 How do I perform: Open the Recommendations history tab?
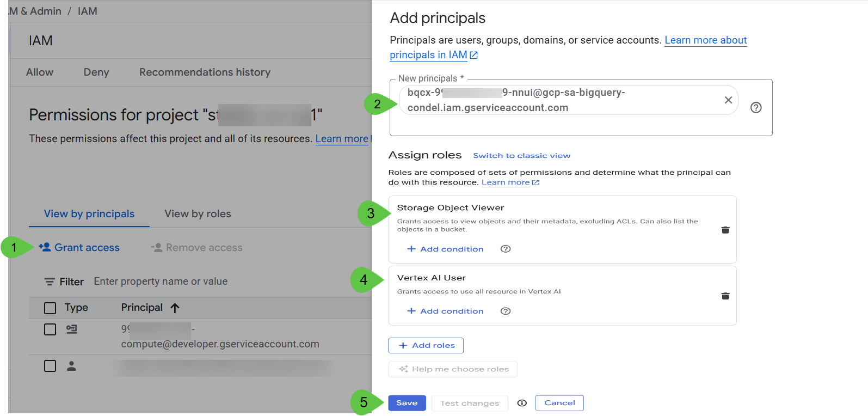click(205, 72)
